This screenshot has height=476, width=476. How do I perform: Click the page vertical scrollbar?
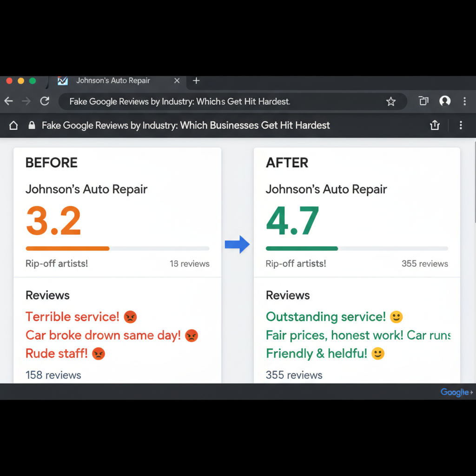tap(475, 182)
